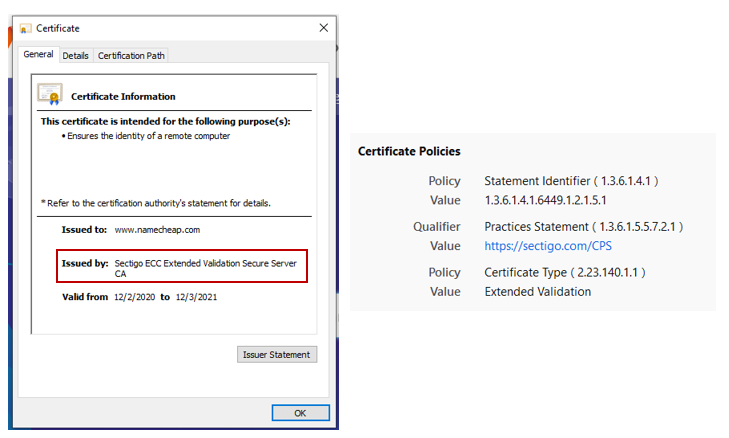Screen dimensions: 729x438
Task: Click the certificate ribbon image beside Certificate Information
Action: pyautogui.click(x=50, y=94)
